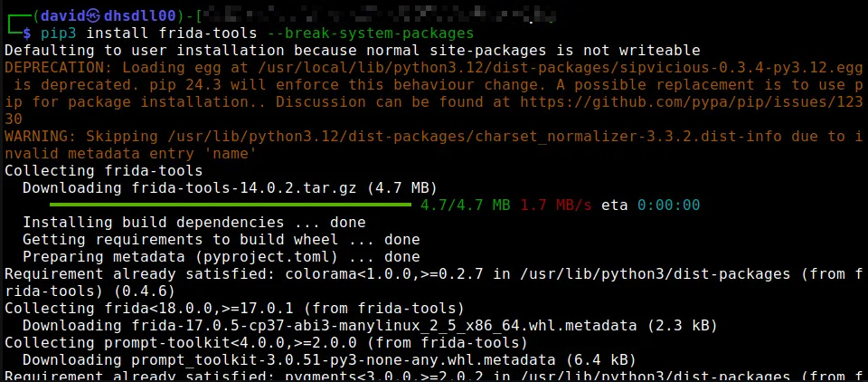Click the --break-system-packages flag text
Image resolution: width=868 pixels, height=382 pixels.
click(371, 33)
